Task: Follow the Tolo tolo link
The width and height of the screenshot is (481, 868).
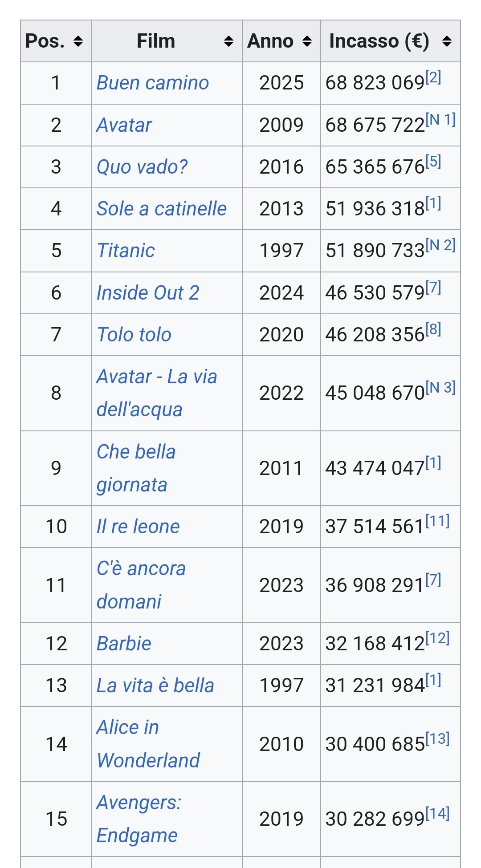Action: 134,335
